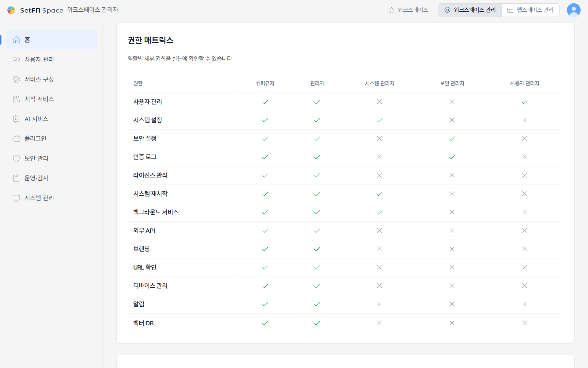
Task: Click the SetFn Space logo icon
Action: pos(11,10)
